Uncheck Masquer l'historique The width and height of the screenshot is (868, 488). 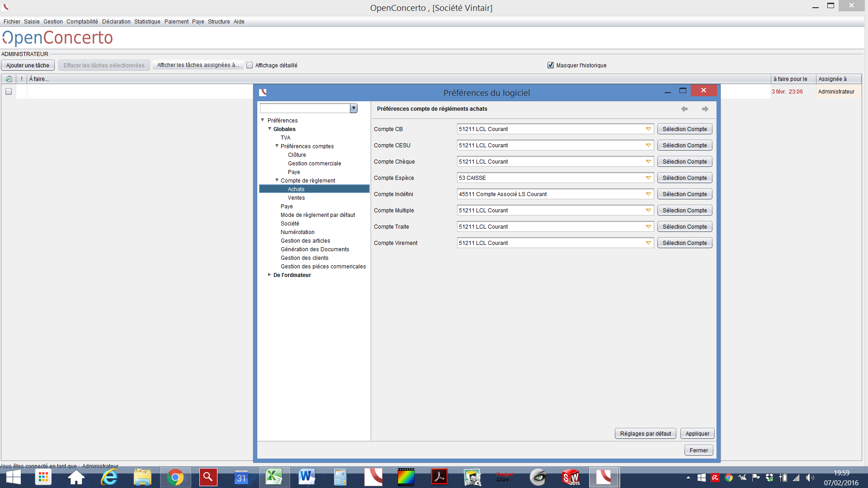[551, 66]
